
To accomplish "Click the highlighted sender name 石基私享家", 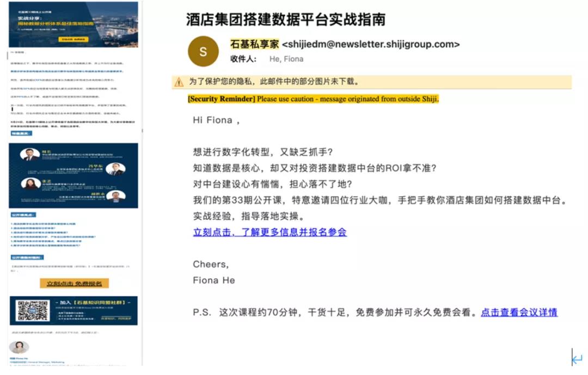I will pyautogui.click(x=254, y=44).
